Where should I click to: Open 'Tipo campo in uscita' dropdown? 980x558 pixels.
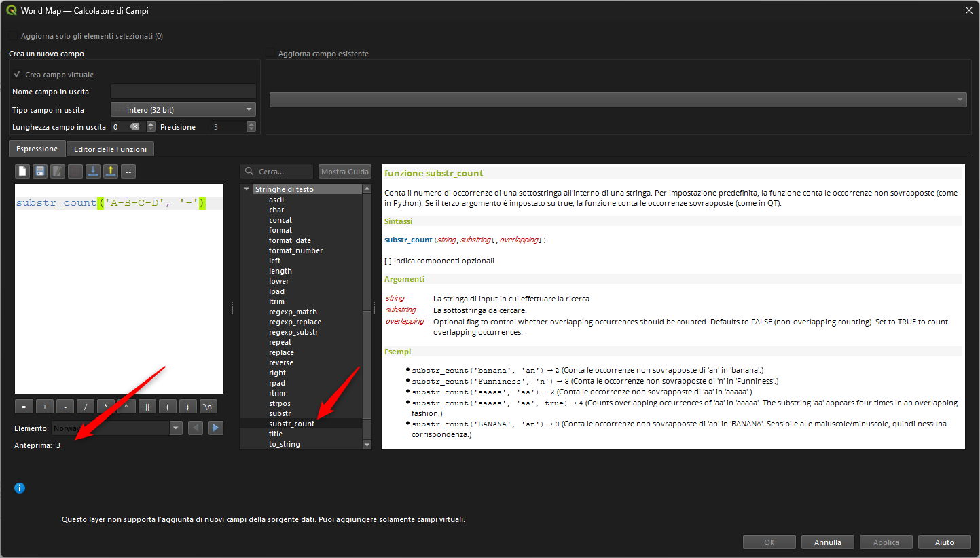pyautogui.click(x=183, y=109)
